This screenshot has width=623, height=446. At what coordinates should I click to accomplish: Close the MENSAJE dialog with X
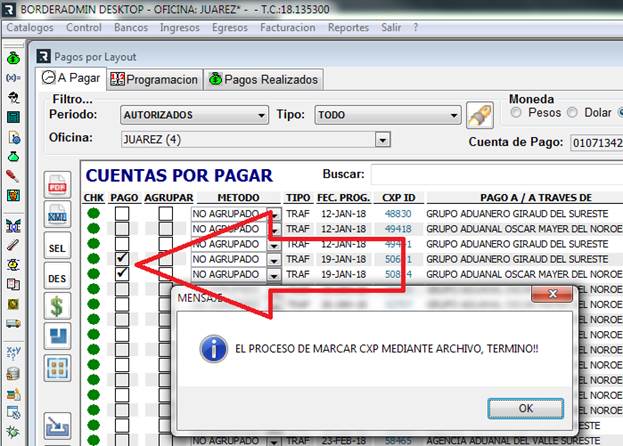click(x=552, y=293)
